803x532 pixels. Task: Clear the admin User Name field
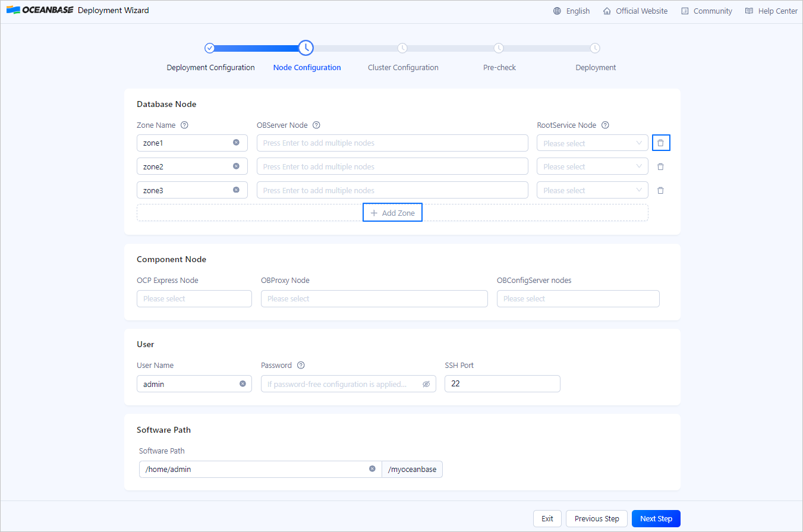coord(243,384)
